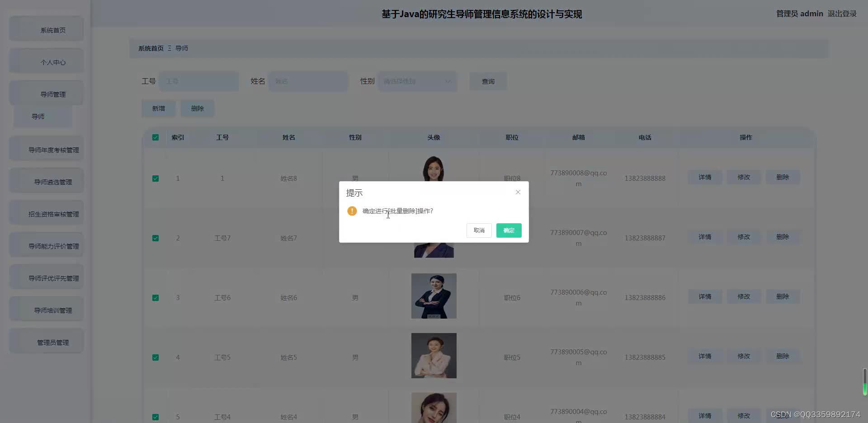Click 修改 for row 姓名6
The height and width of the screenshot is (423, 868).
tap(744, 296)
